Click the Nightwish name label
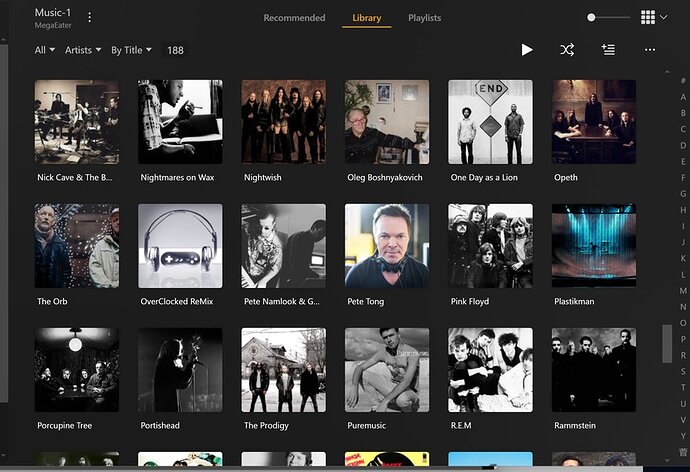This screenshot has height=472, width=690. tap(262, 178)
